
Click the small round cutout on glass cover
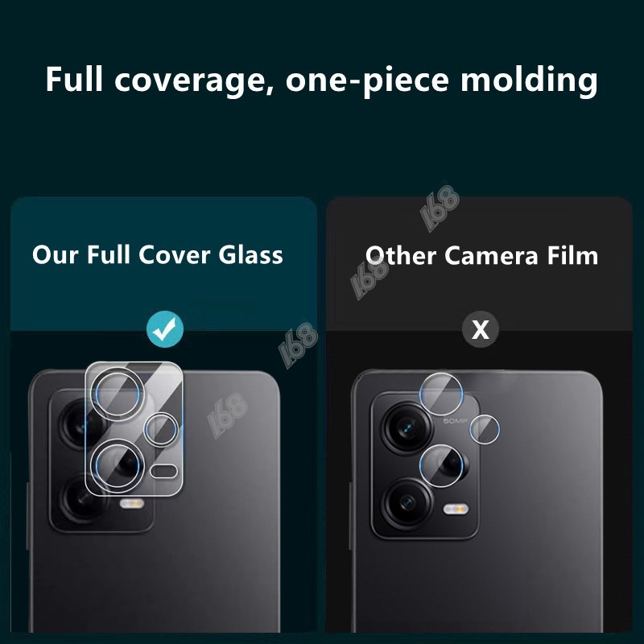tap(162, 430)
